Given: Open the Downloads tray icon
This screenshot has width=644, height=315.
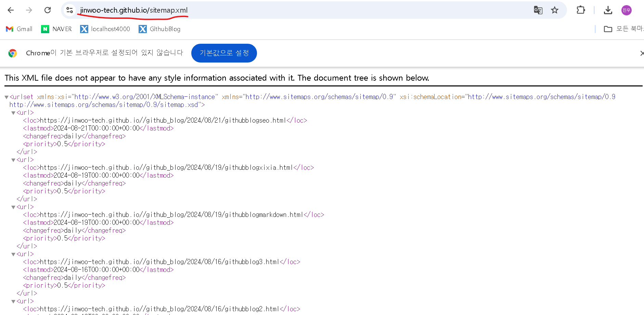Looking at the screenshot, I should click(x=608, y=10).
